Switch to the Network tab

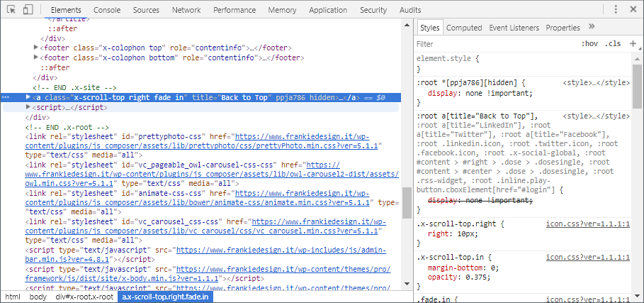coord(186,10)
